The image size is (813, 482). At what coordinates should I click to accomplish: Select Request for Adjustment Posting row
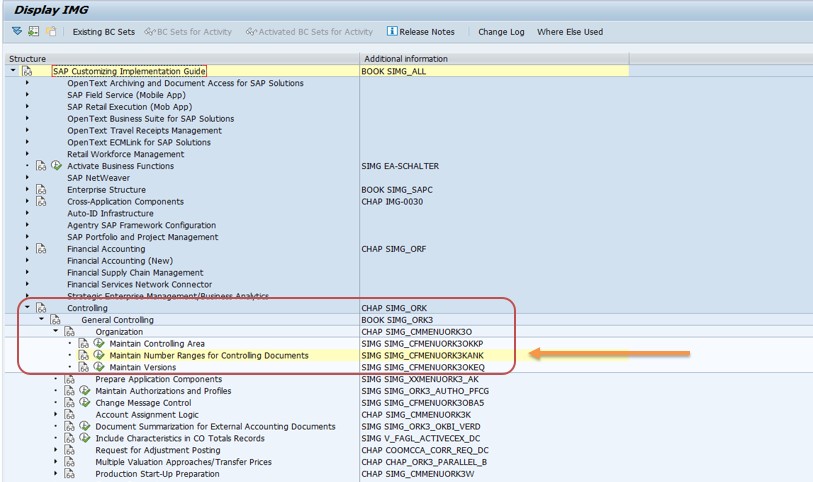coord(158,450)
